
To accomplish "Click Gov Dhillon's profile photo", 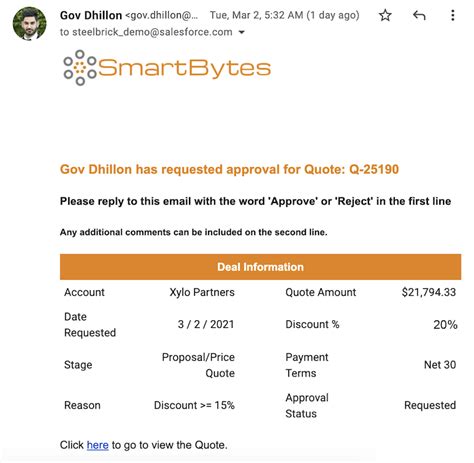I will [30, 24].
